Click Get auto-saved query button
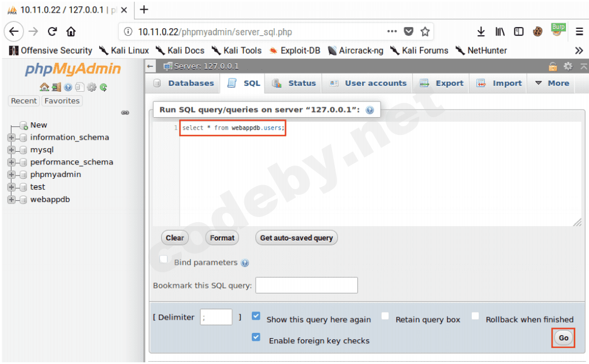The height and width of the screenshot is (364, 589). (x=296, y=238)
